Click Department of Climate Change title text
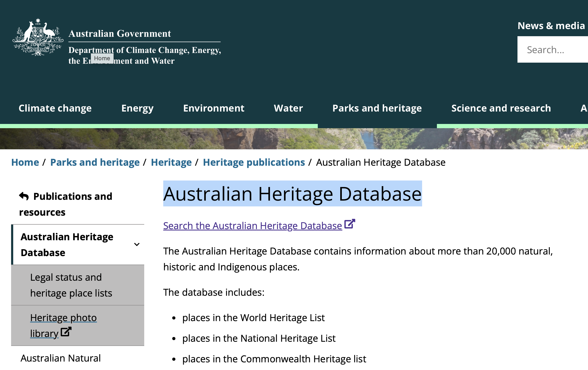The image size is (588, 370). pos(144,50)
